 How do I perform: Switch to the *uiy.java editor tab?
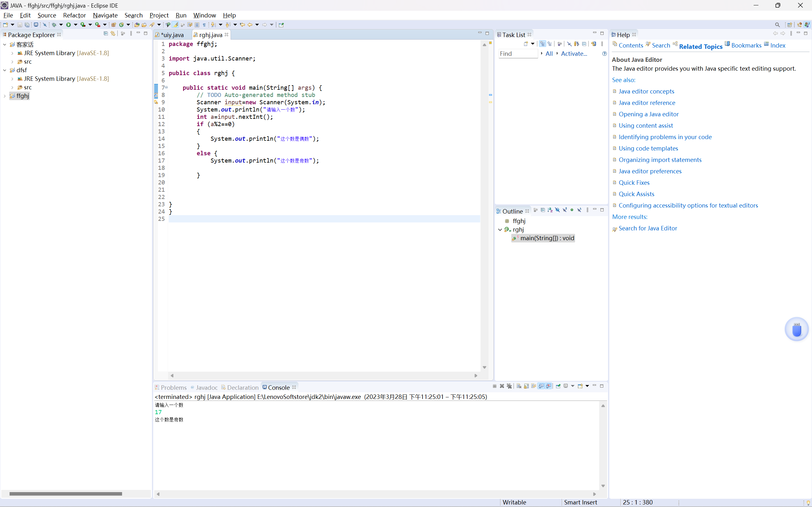click(172, 35)
